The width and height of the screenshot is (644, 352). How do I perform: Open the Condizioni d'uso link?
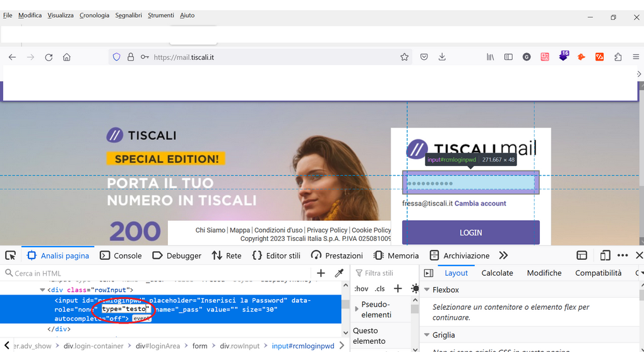click(x=278, y=230)
